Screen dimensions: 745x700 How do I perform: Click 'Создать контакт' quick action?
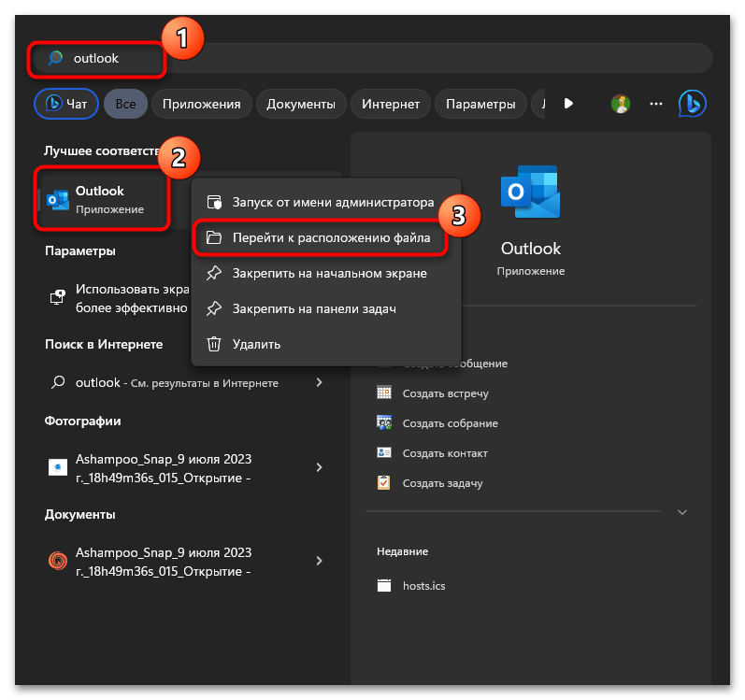tap(445, 453)
